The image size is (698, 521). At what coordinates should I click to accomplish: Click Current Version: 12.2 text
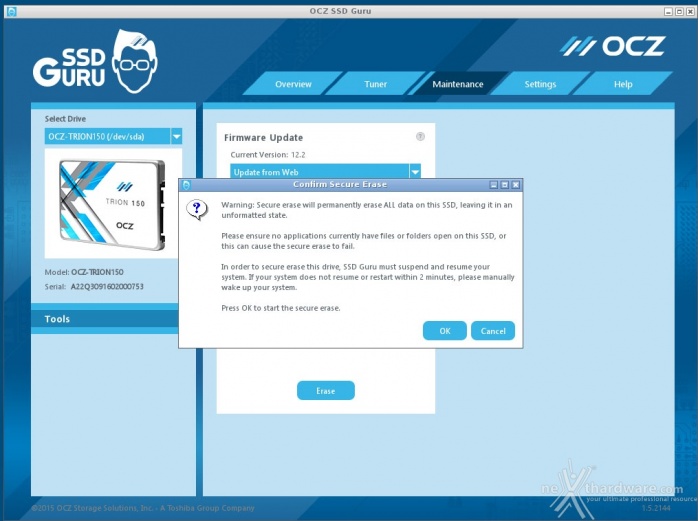tap(268, 155)
